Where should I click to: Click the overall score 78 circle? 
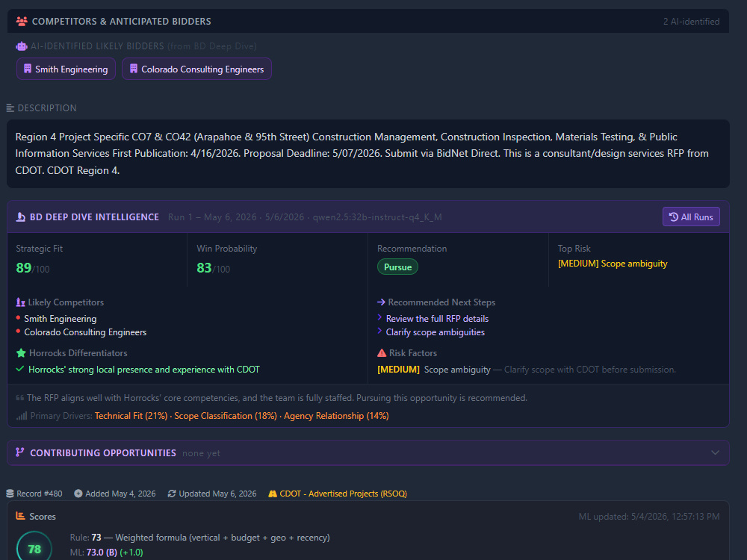(34, 547)
